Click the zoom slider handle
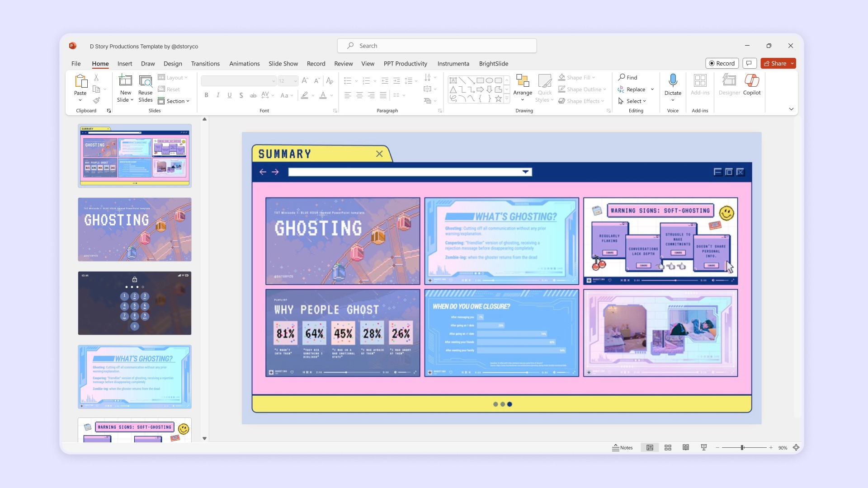 pyautogui.click(x=742, y=447)
